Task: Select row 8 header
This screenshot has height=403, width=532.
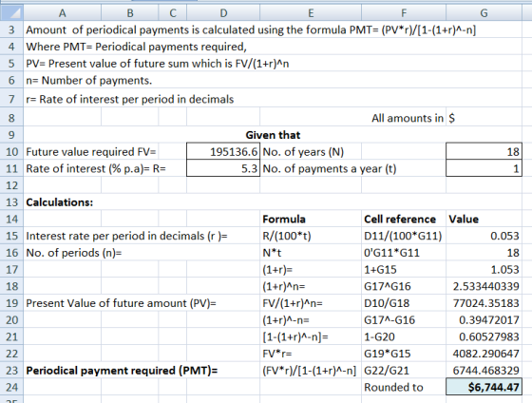Action: [11, 118]
